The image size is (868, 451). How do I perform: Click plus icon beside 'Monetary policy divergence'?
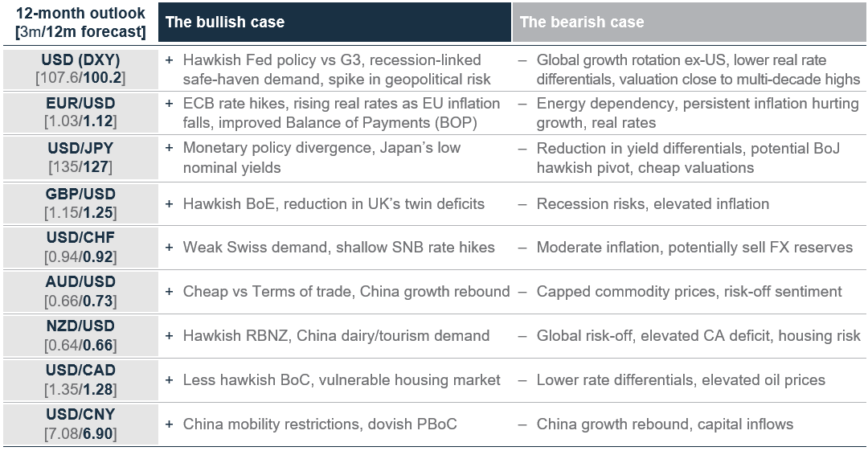170,148
